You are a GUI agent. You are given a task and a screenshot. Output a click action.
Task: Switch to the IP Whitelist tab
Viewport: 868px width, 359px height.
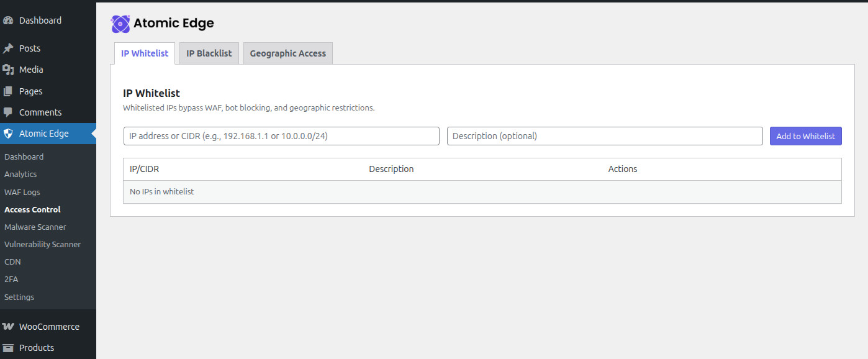click(145, 53)
